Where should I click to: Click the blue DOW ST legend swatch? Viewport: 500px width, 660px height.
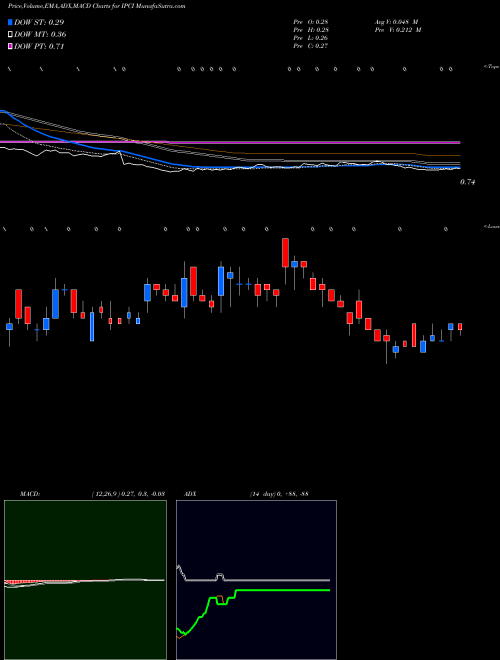click(x=11, y=22)
